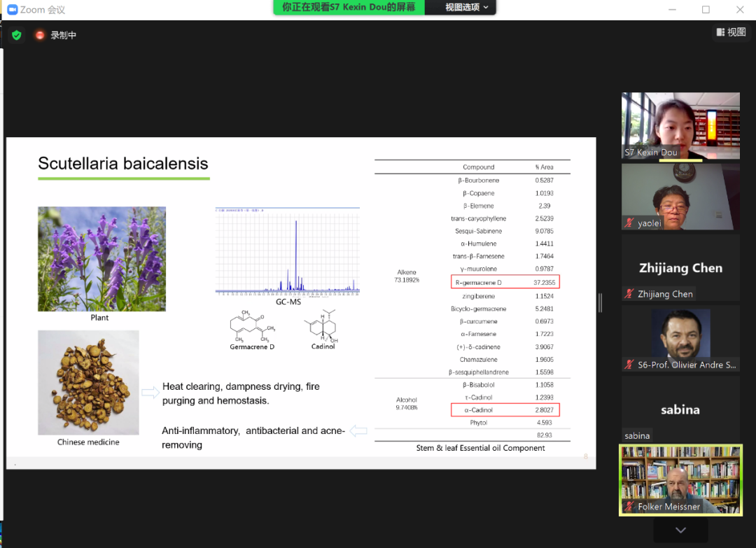Screen dimensions: 756x548
Task: Click muted mic icon on Folker Meissner tile
Action: pos(629,506)
